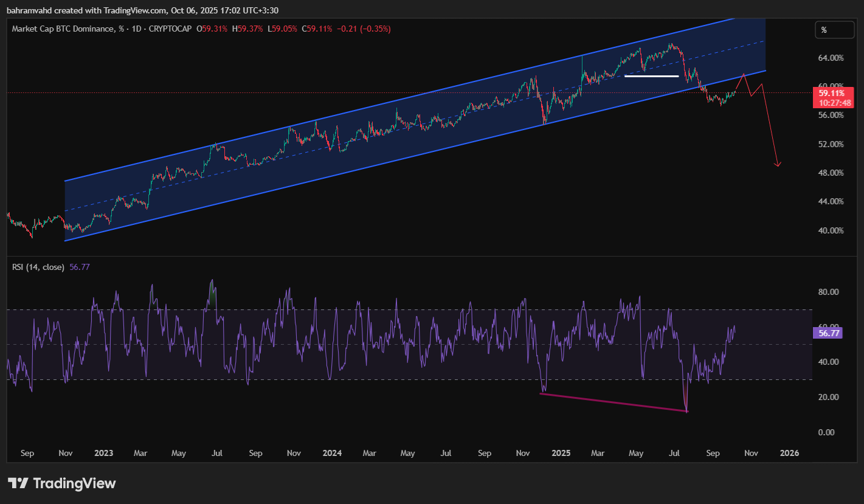This screenshot has width=864, height=504.
Task: Click the 2024 label on time axis
Action: 331,453
